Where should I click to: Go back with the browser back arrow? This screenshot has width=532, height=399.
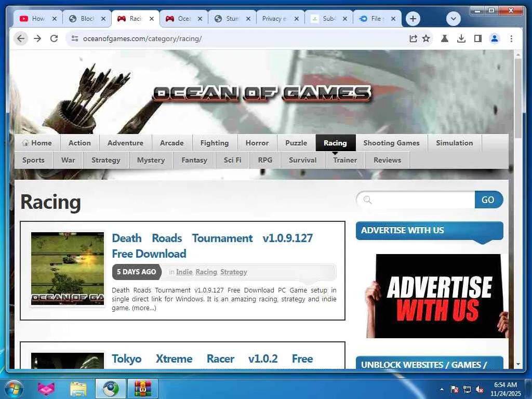21,38
